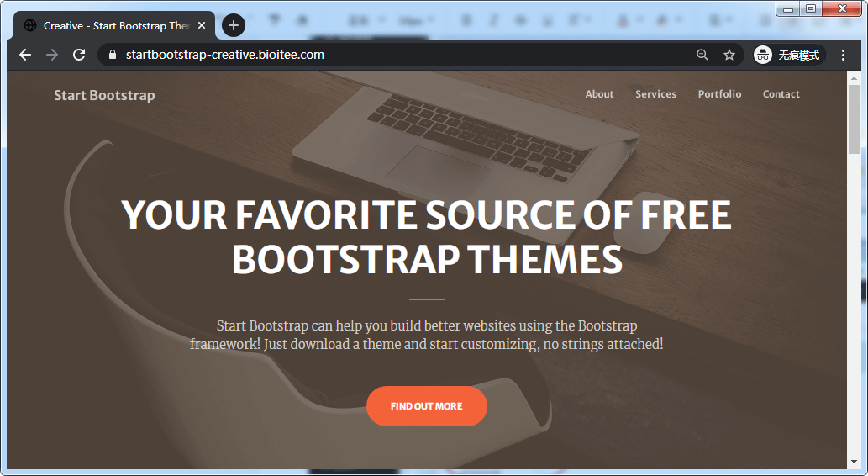Viewport: 868px width, 476px height.
Task: Click the Start Bootstrap brand link
Action: [104, 95]
